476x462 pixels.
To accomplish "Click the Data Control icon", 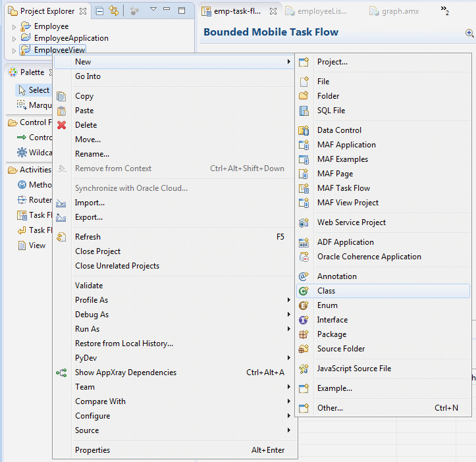I will coord(304,130).
